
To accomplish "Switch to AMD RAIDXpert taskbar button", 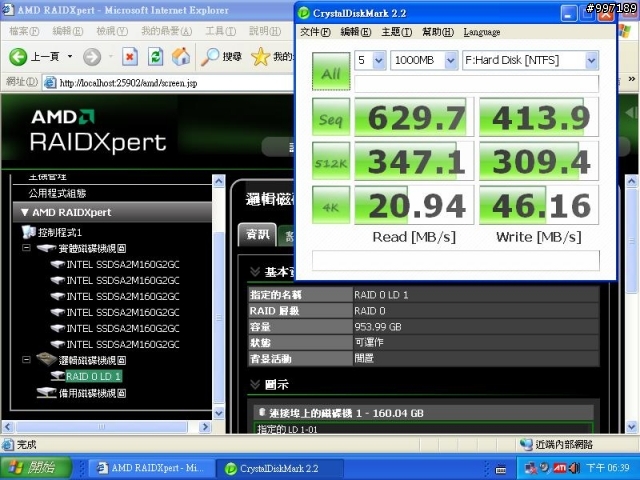I will click(153, 468).
